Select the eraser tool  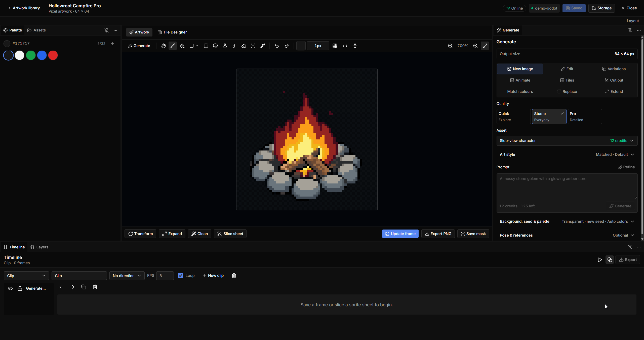pos(244,46)
